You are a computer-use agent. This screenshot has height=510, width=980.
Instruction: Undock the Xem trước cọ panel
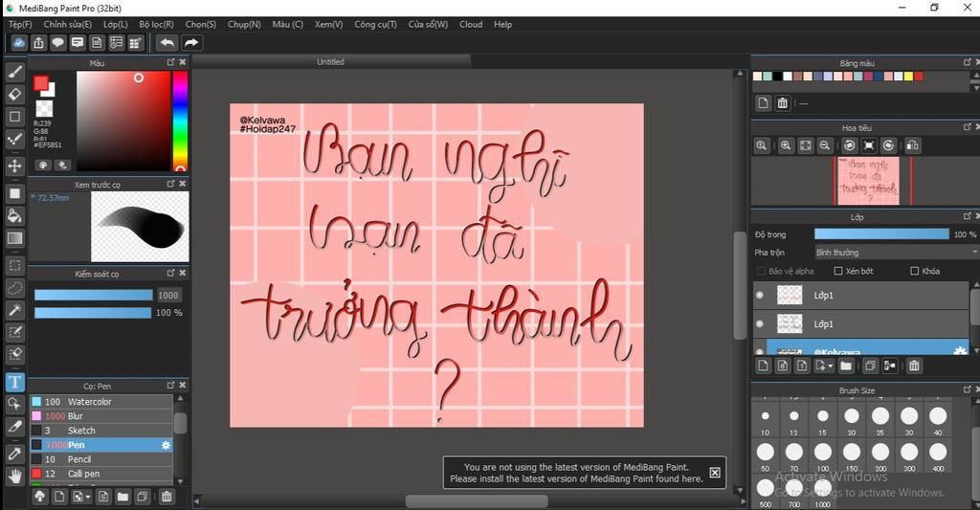170,184
